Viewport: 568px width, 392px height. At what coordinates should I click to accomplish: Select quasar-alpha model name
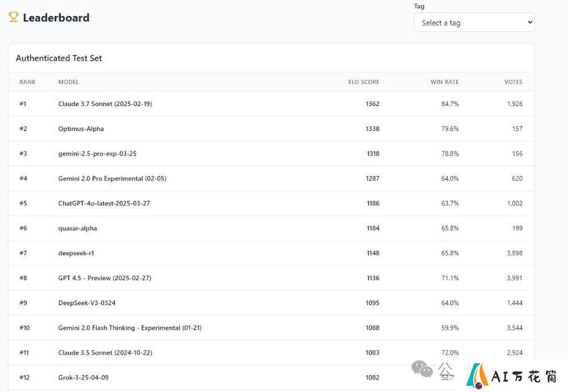pyautogui.click(x=77, y=229)
